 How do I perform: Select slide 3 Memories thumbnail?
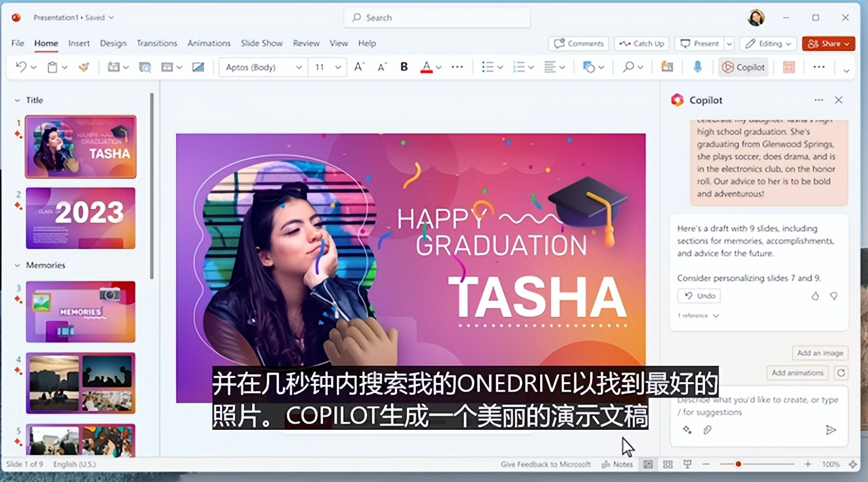[x=80, y=311]
